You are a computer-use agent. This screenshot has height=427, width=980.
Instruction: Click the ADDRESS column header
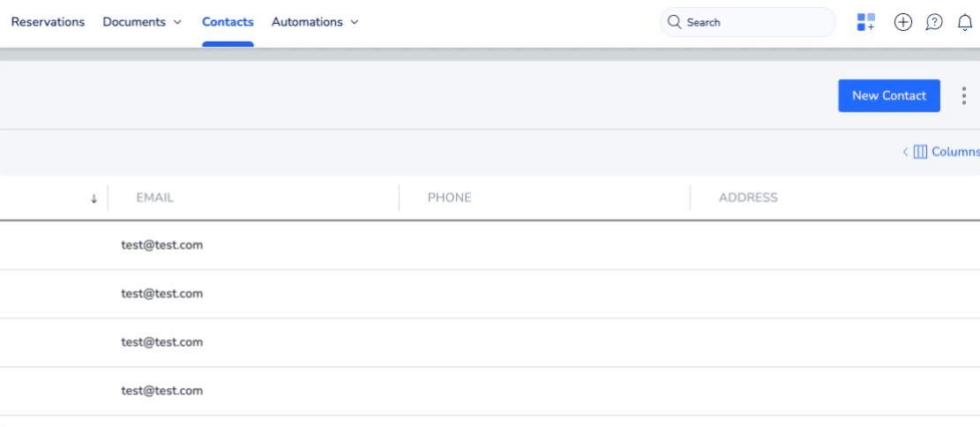click(x=748, y=198)
